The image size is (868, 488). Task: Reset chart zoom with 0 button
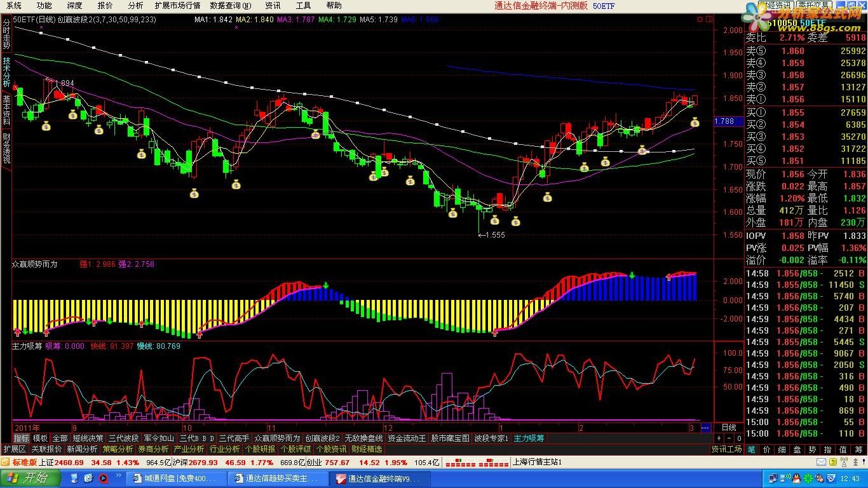pyautogui.click(x=739, y=438)
